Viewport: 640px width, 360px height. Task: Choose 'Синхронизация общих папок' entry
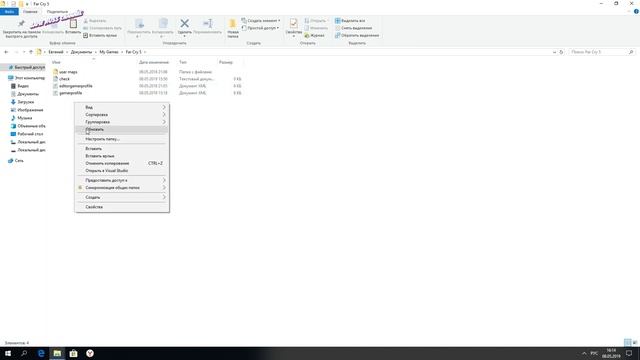tap(122, 188)
